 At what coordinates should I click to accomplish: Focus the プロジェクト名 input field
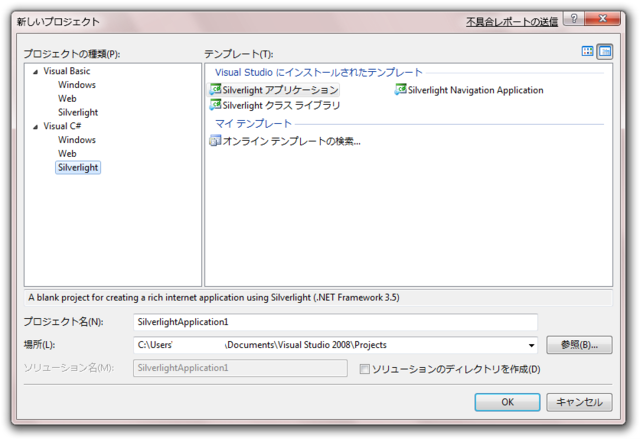[x=335, y=322]
